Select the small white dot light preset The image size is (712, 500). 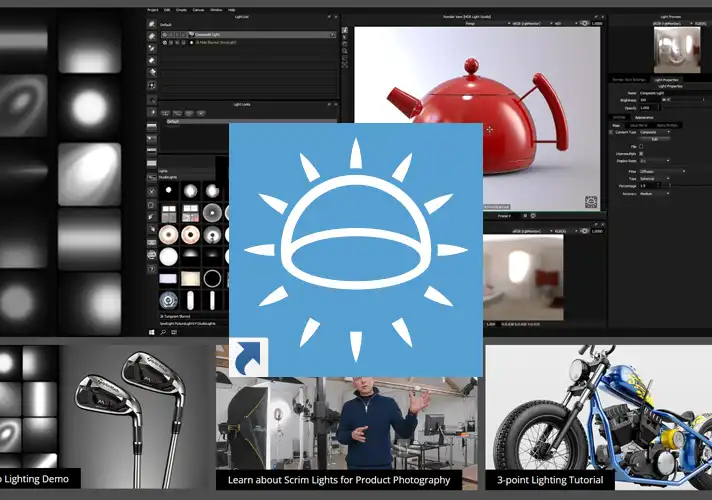(x=168, y=190)
